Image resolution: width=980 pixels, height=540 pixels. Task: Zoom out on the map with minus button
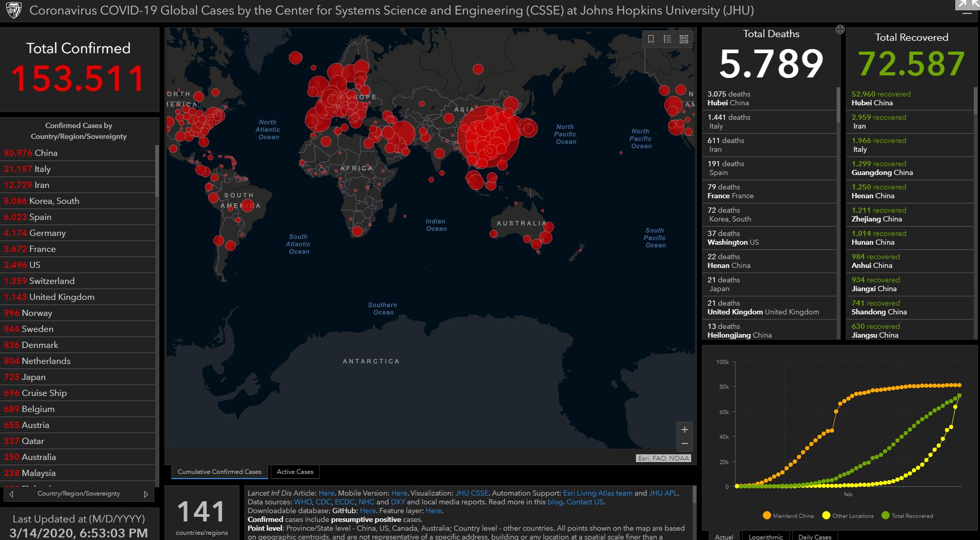(x=684, y=444)
